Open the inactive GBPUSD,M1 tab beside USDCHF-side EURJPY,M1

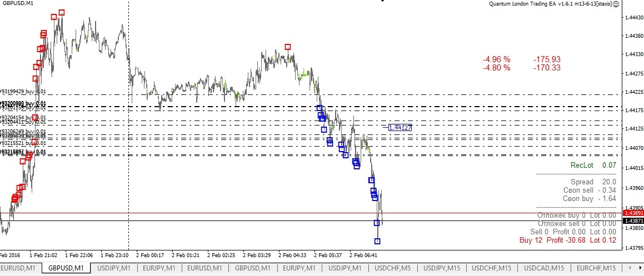tap(253, 268)
